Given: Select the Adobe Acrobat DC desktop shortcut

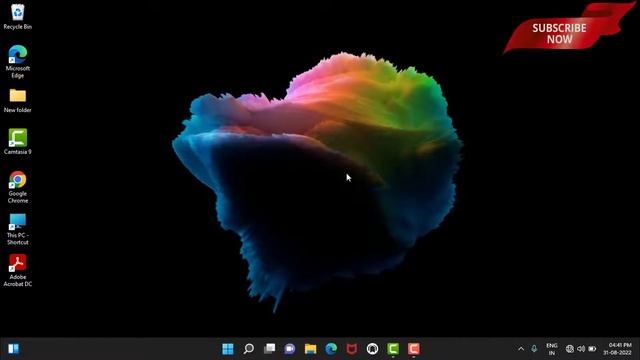Looking at the screenshot, I should click(18, 271).
